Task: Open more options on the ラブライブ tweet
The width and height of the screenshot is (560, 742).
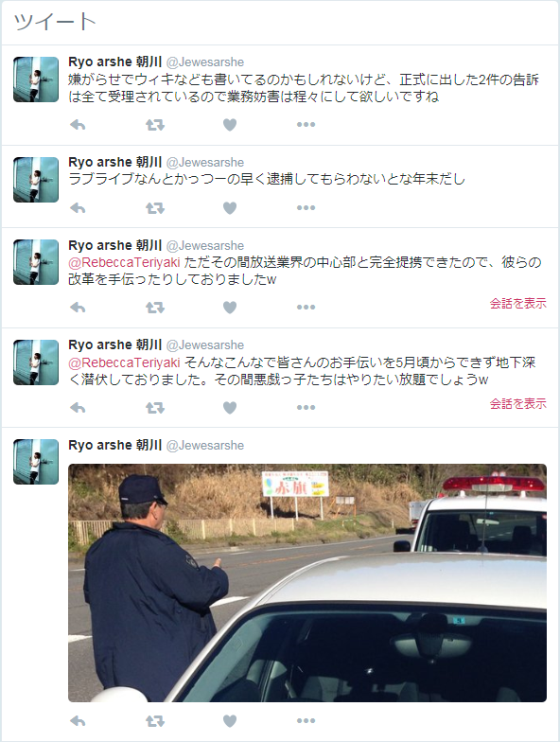Action: tap(306, 208)
